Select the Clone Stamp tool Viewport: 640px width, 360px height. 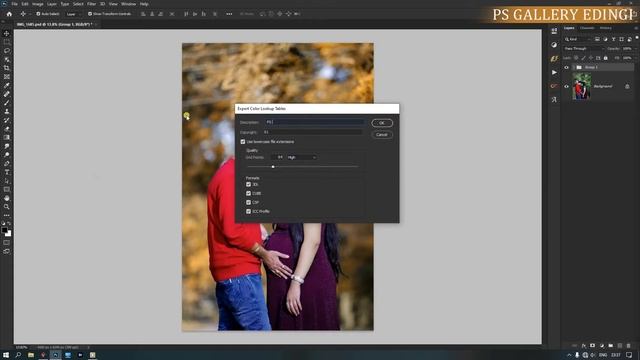click(7, 111)
